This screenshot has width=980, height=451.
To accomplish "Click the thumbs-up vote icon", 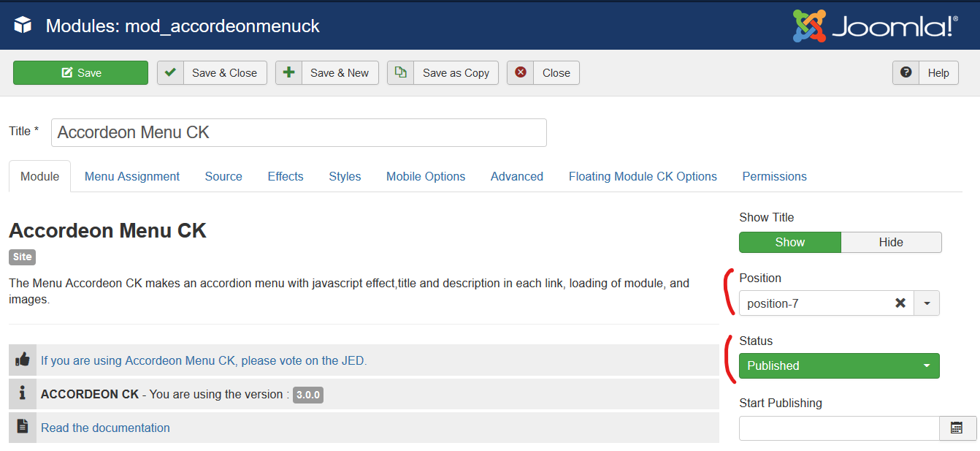I will (x=23, y=360).
